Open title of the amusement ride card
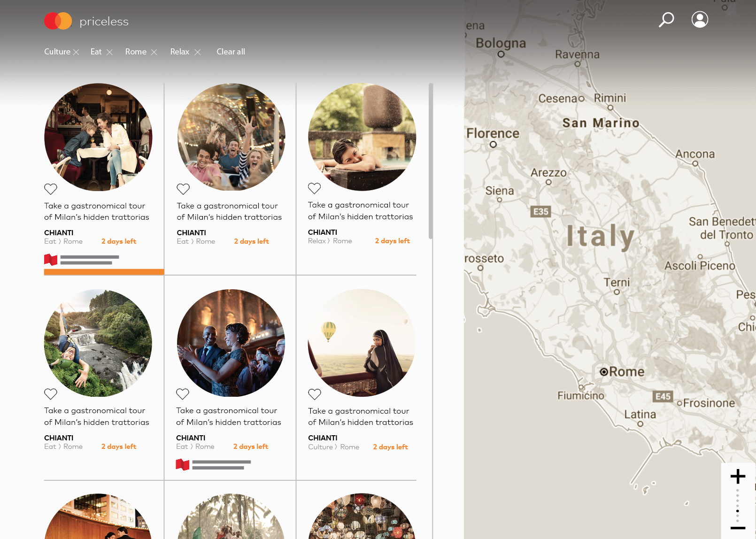 point(229,211)
